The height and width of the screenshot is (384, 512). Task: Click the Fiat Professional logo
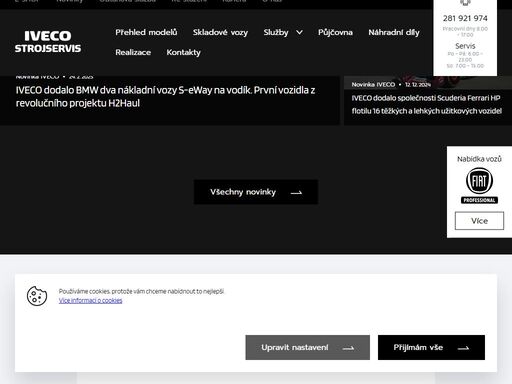tap(479, 186)
